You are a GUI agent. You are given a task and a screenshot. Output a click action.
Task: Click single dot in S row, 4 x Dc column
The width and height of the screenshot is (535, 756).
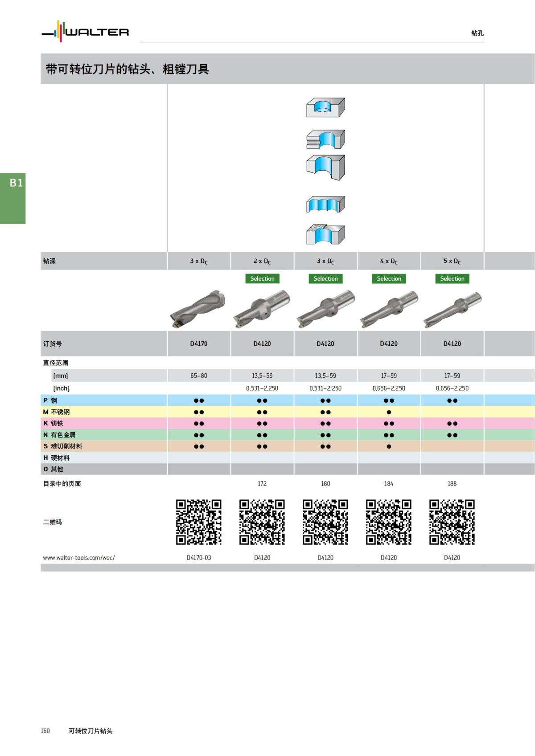click(389, 446)
